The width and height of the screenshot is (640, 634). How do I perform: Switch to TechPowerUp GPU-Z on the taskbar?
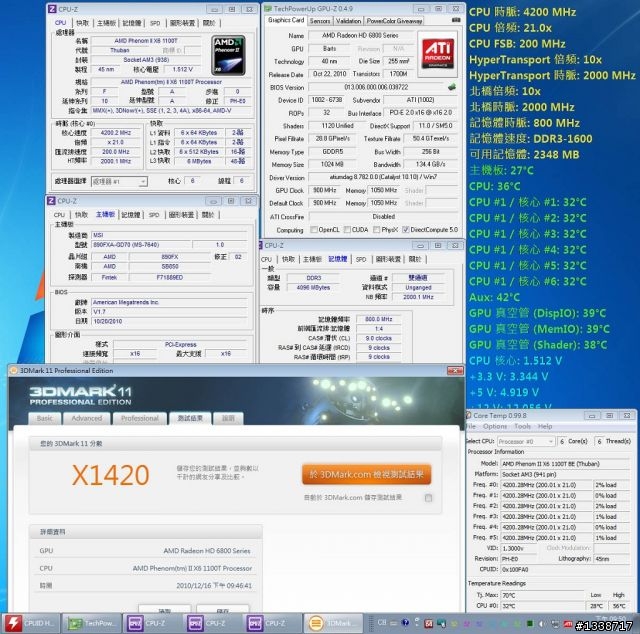pos(92,623)
